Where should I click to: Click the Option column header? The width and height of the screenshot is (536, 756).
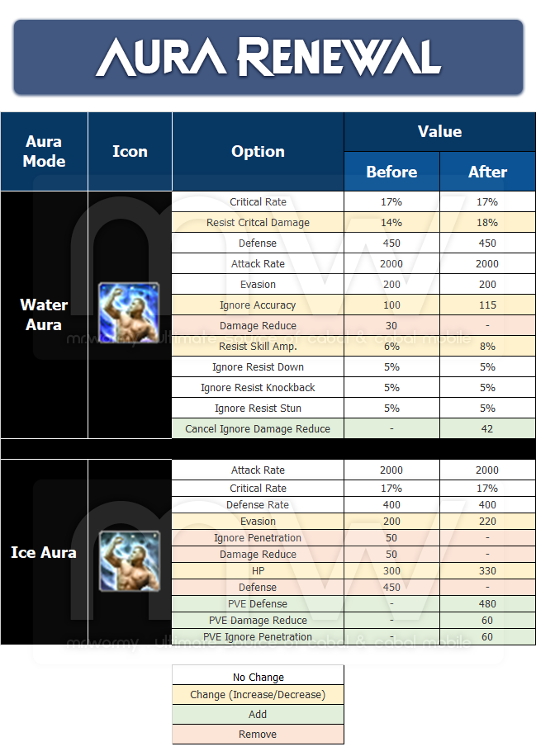pyautogui.click(x=258, y=152)
